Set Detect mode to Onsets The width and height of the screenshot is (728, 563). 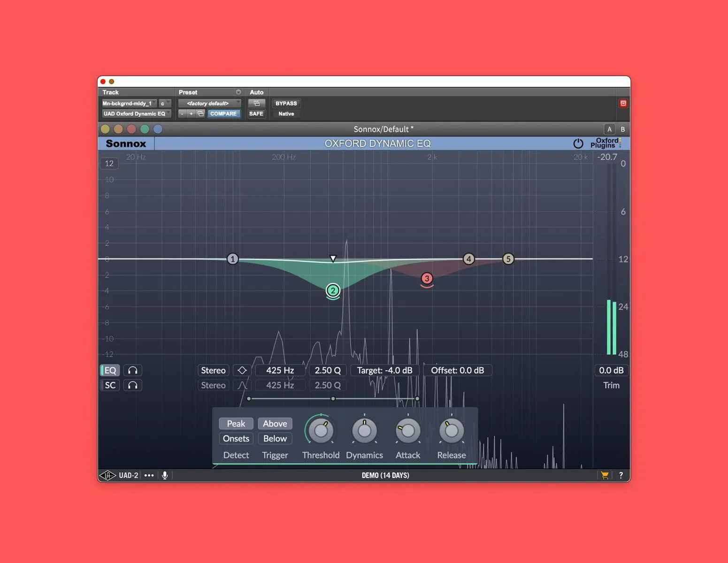[x=236, y=439]
